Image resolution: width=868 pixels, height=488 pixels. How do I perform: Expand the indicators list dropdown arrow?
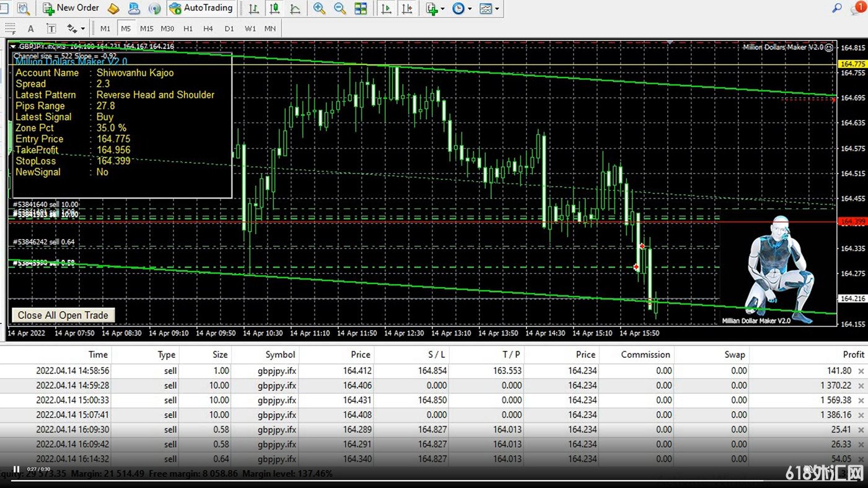tap(443, 9)
